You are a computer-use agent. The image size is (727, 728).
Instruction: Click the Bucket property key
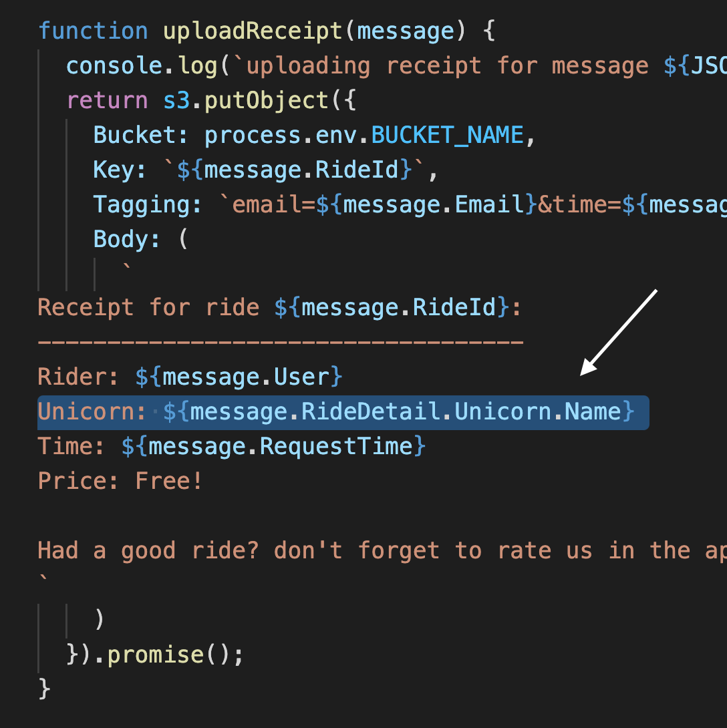point(135,135)
